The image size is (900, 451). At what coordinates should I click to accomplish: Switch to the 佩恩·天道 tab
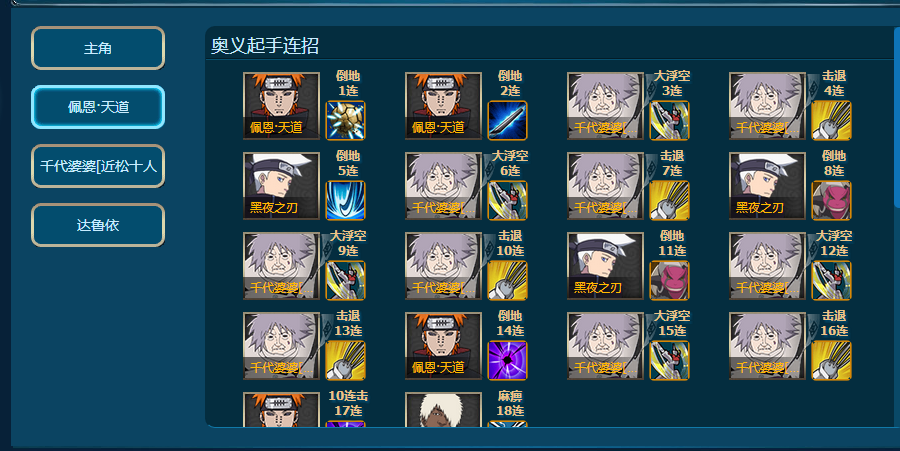tap(98, 107)
